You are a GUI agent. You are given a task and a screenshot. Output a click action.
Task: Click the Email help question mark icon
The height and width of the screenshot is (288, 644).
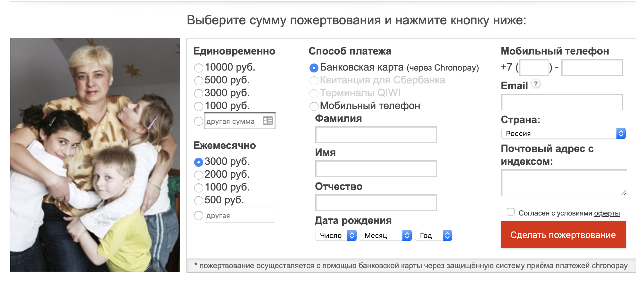(536, 84)
